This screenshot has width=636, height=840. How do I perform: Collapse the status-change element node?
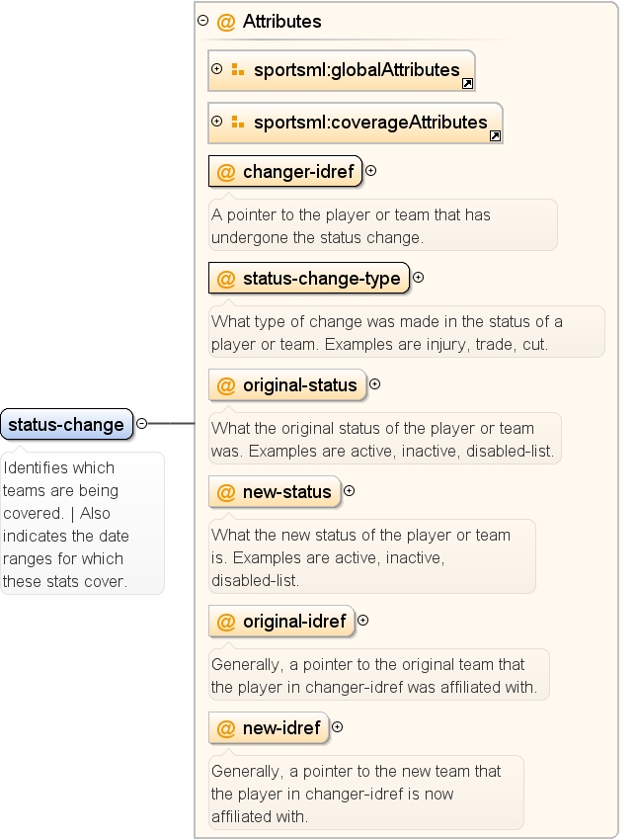pyautogui.click(x=142, y=423)
